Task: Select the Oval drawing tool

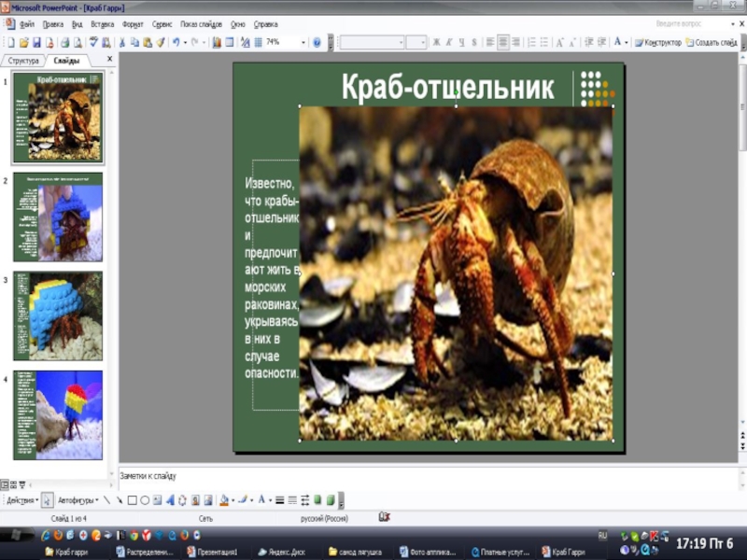Action: 145,500
